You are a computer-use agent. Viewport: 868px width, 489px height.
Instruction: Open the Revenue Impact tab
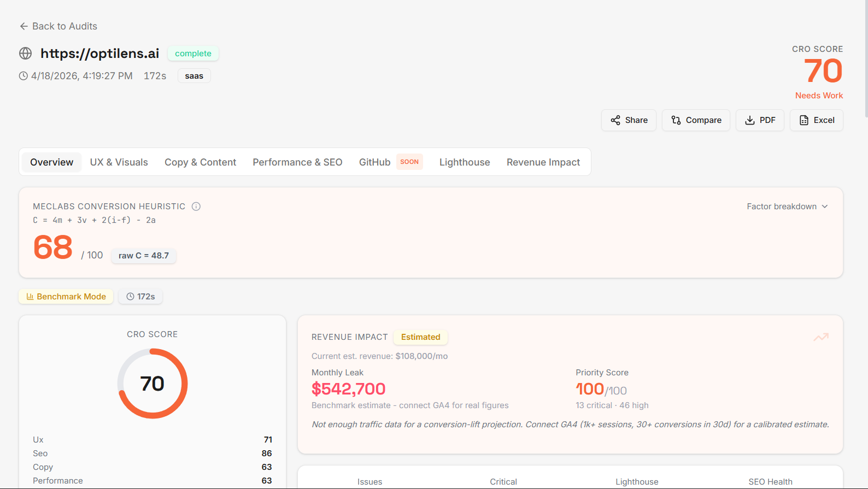tap(543, 162)
